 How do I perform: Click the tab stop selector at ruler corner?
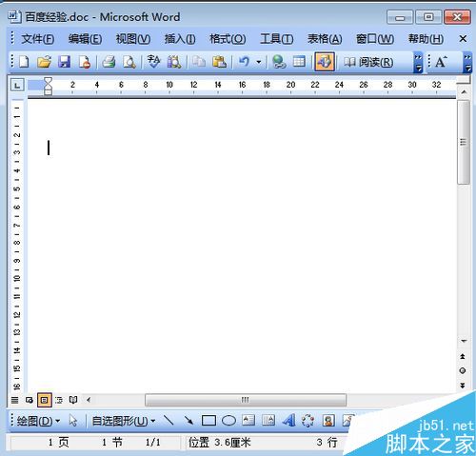click(x=17, y=85)
